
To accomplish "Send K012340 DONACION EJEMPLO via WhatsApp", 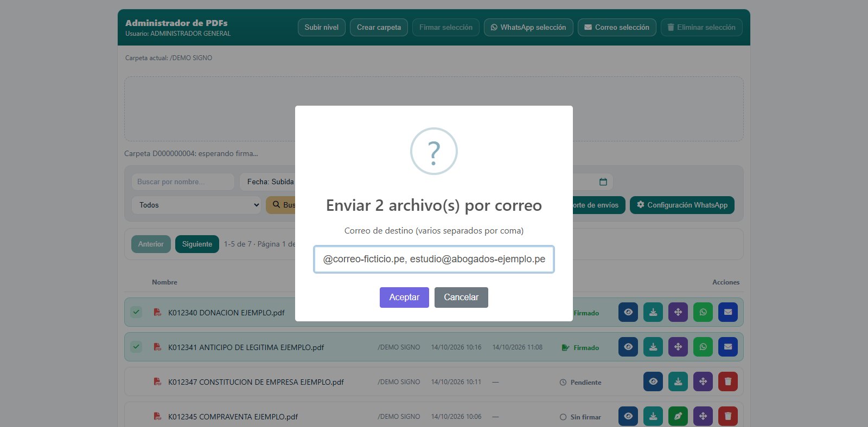I will pos(703,312).
